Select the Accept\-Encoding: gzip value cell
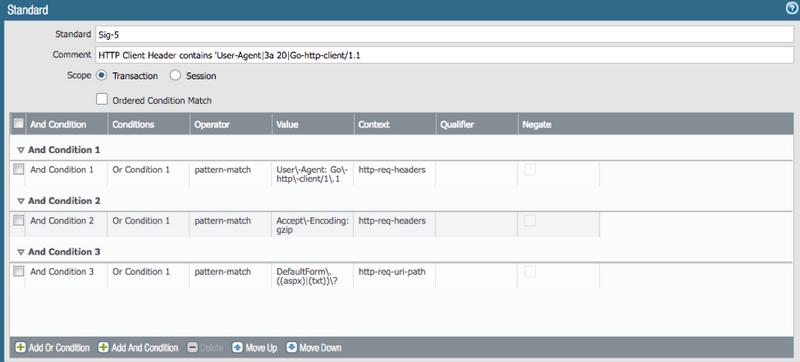 pyautogui.click(x=313, y=225)
